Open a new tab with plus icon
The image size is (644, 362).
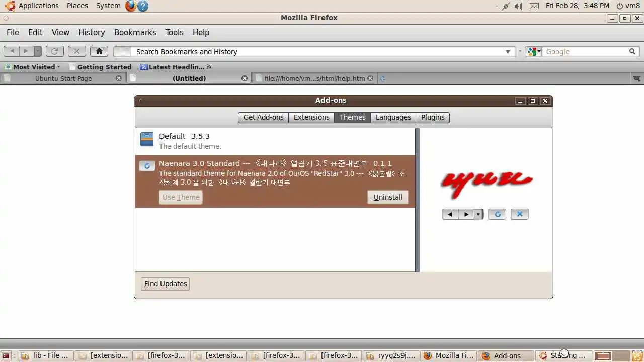383,78
